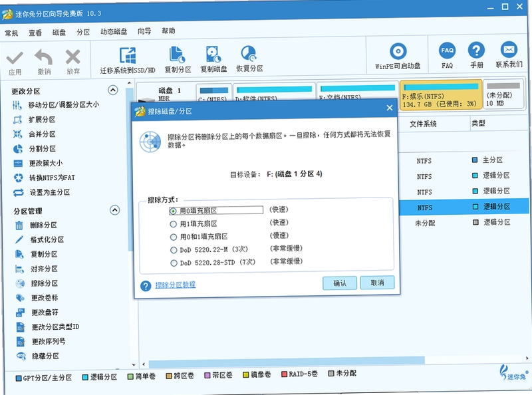
Task: Select DoD 5220.28-STD (7次) option
Action: click(174, 263)
